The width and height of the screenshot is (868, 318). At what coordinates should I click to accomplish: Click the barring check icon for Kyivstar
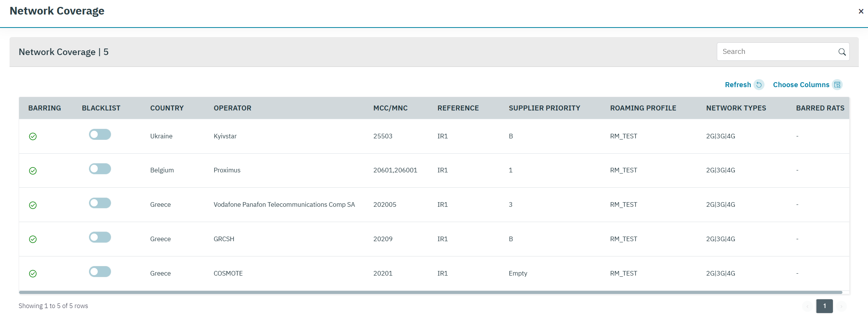(x=33, y=136)
